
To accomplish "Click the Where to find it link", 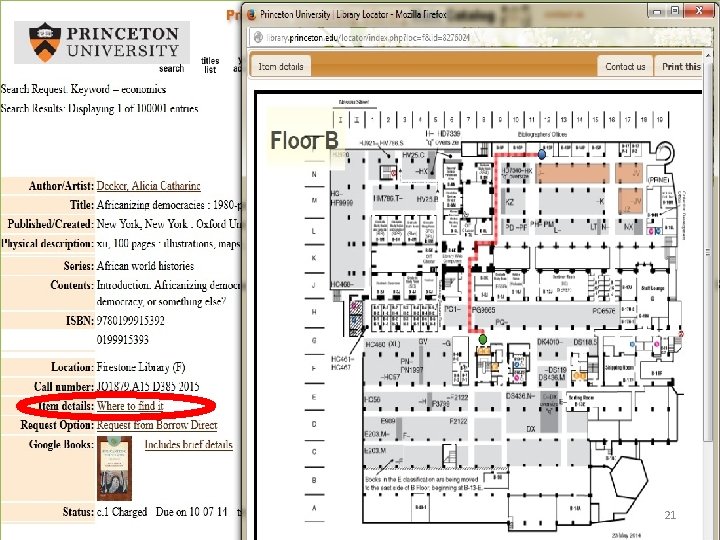I will 130,406.
